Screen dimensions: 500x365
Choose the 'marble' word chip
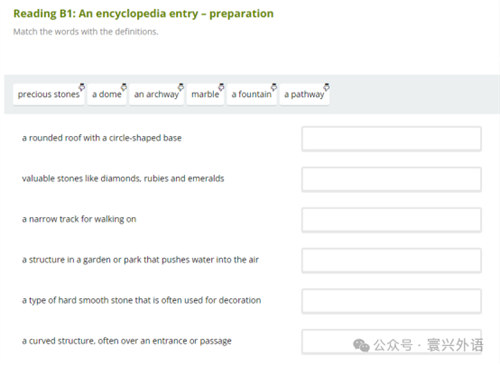[x=205, y=94]
